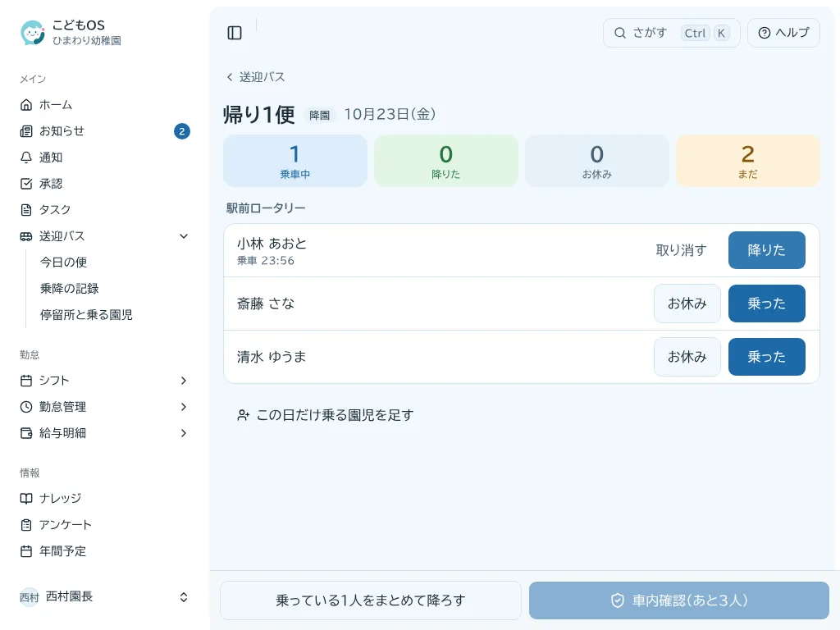Click the ナレッジ book icon
Image resolution: width=840 pixels, height=630 pixels.
26,498
